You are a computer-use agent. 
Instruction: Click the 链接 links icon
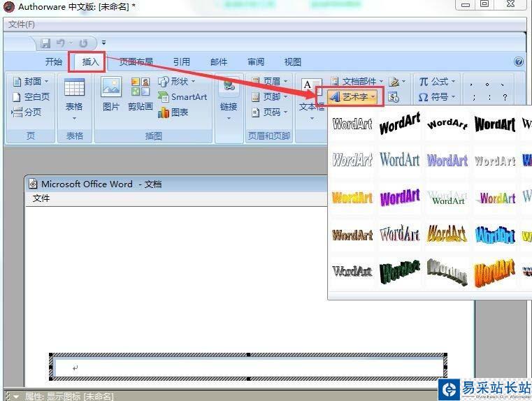[x=229, y=85]
